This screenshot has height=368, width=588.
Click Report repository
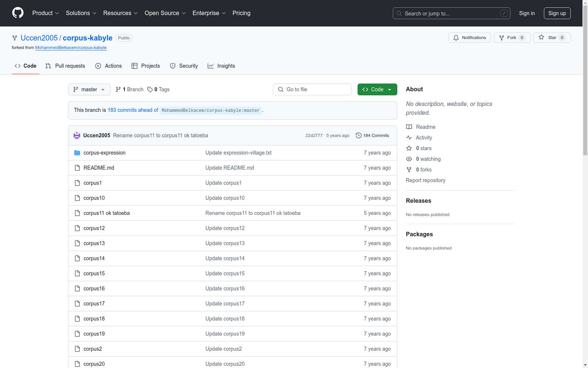(426, 180)
